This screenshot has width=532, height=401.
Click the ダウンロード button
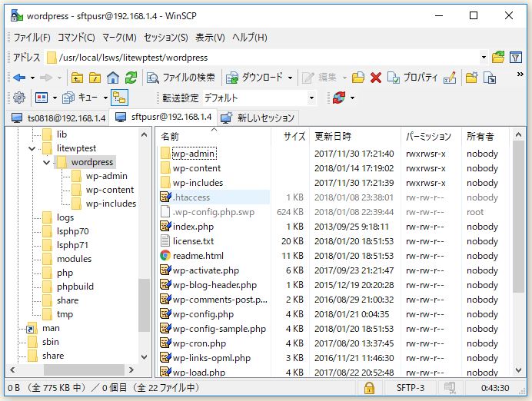click(x=254, y=78)
